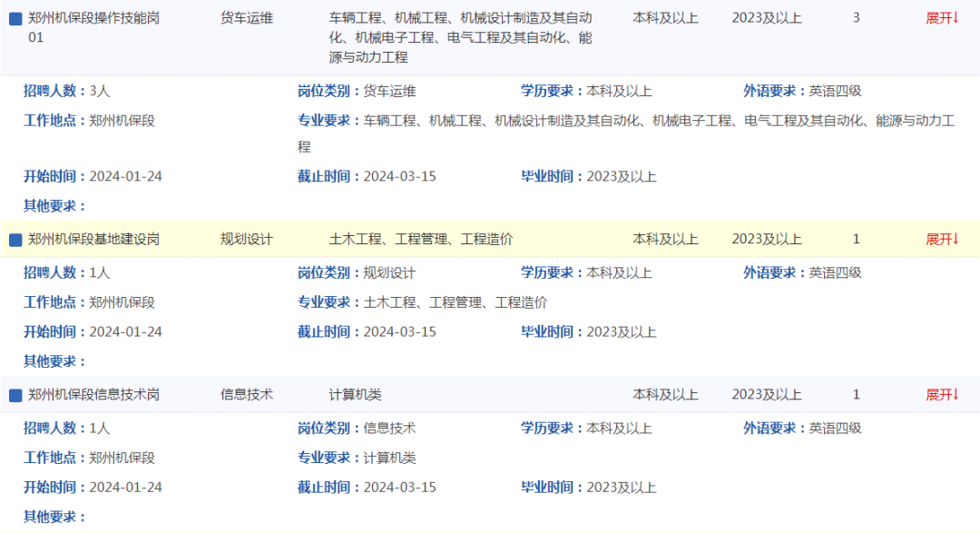Click the headcount 1 in the 基地建设岗 row
980x533 pixels.
[x=857, y=239]
